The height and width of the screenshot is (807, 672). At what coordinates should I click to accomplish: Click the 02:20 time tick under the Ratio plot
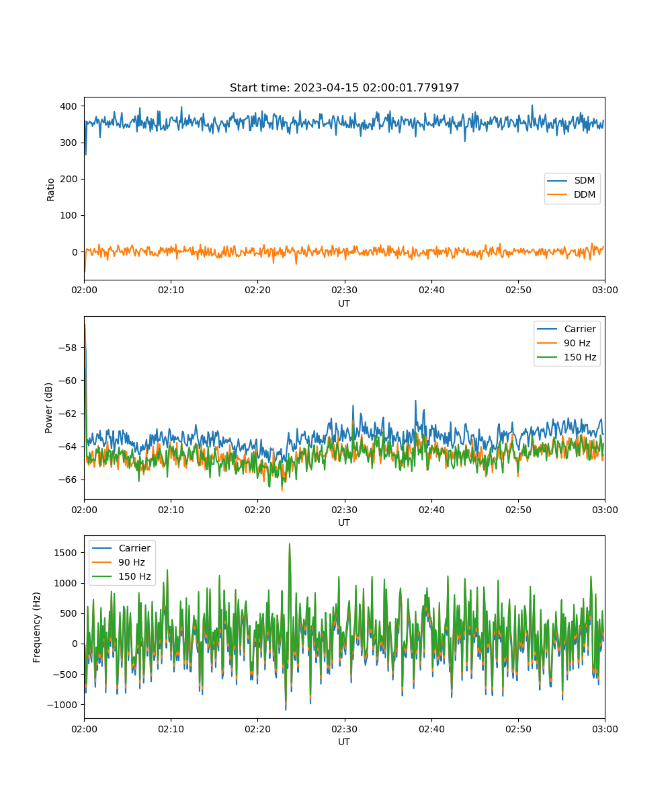tap(257, 290)
